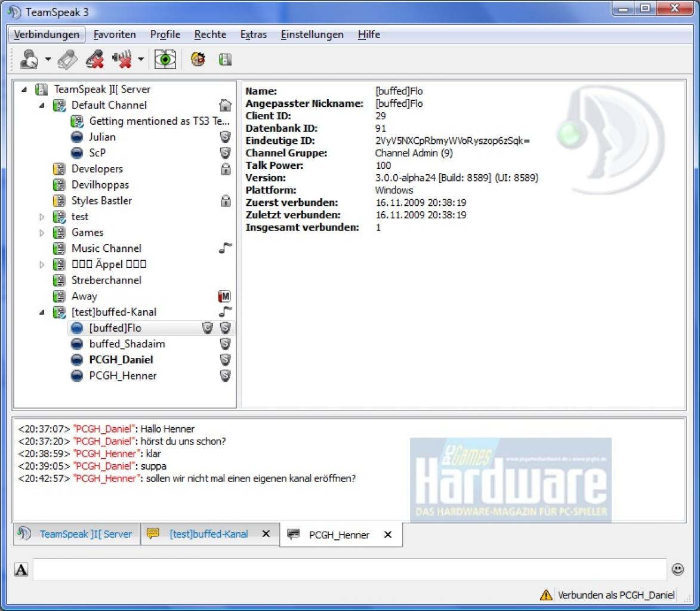Click shield badge next to PCGH_Henner
The height and width of the screenshot is (611, 700).
[x=226, y=376]
